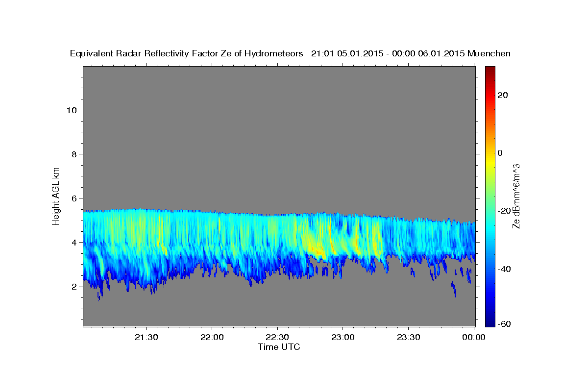
Task: Click the height axis label 2
Action: coord(74,286)
